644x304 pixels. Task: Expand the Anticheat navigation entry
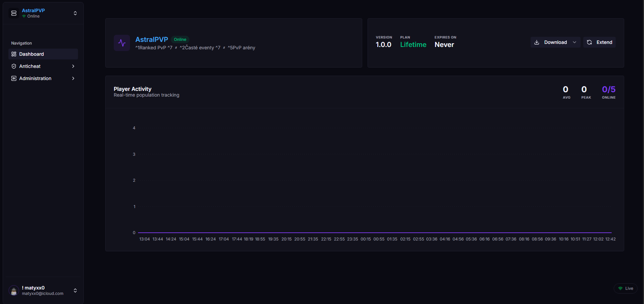click(73, 66)
